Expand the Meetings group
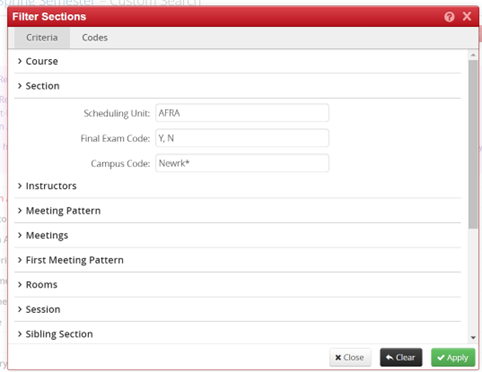The width and height of the screenshot is (482, 372). [x=237, y=235]
